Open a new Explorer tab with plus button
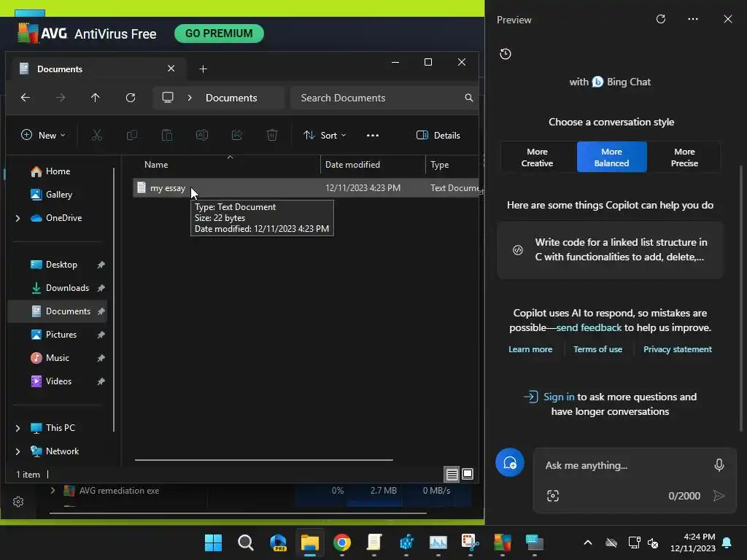Screen dimensions: 747x560 [203, 69]
